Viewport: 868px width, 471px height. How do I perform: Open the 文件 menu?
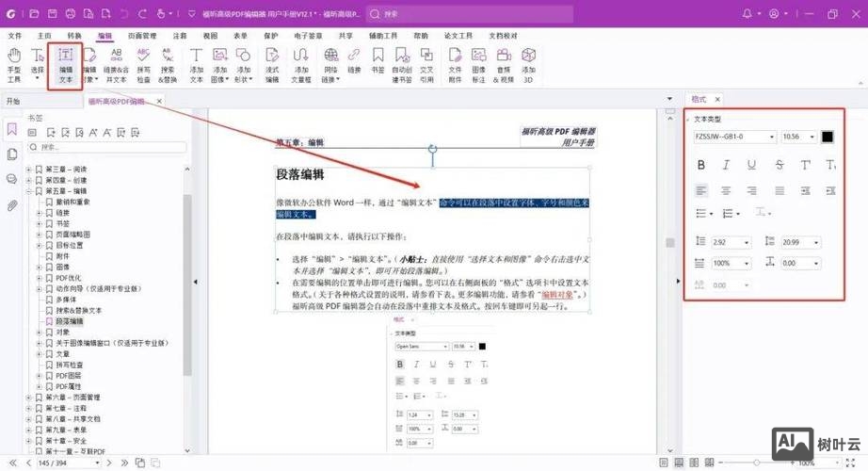pos(15,36)
